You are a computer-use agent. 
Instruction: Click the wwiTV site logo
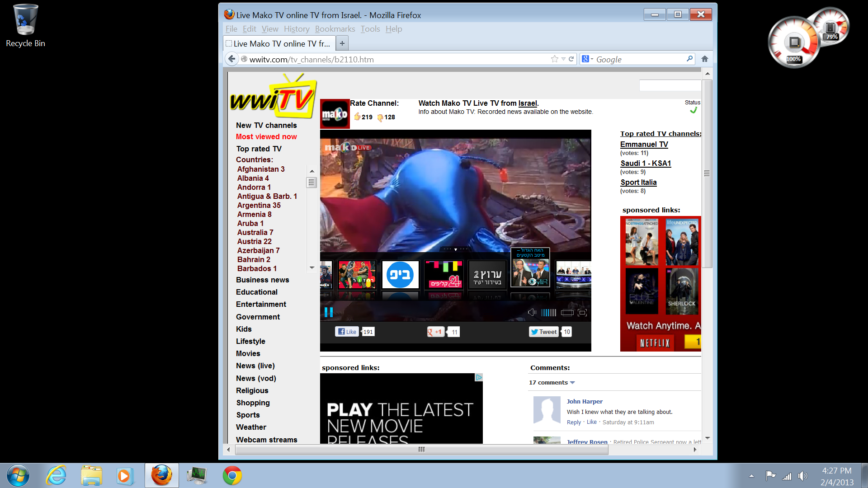274,96
